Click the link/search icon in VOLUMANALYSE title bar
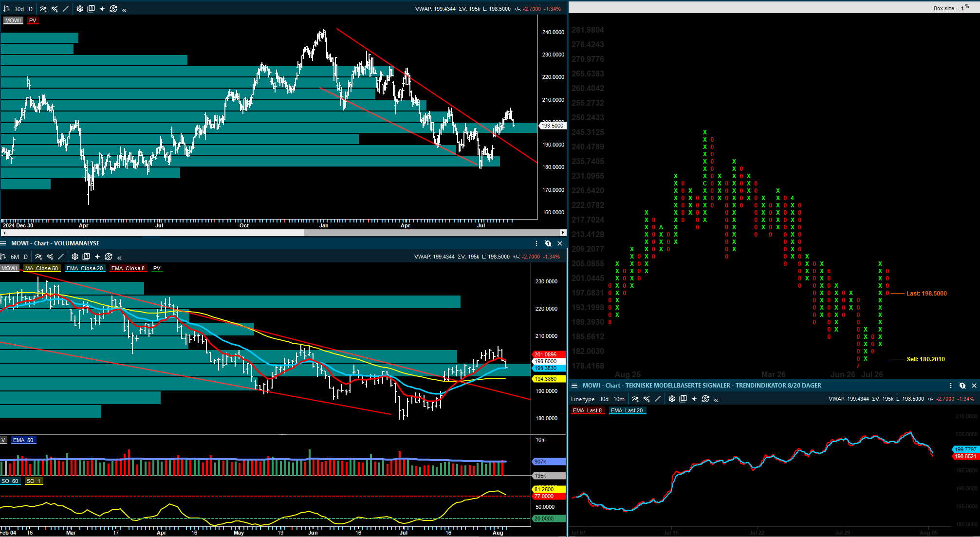Viewport: 980px width, 537px height. pyautogui.click(x=548, y=243)
